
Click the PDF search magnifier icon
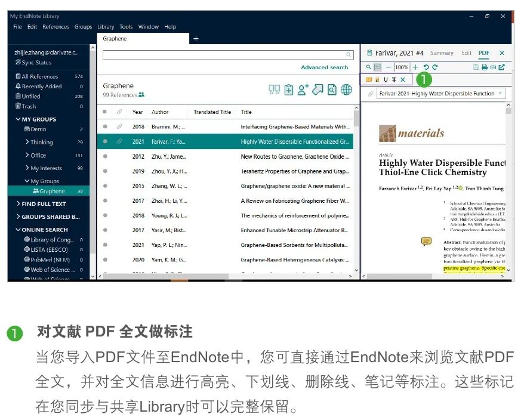[x=368, y=67]
